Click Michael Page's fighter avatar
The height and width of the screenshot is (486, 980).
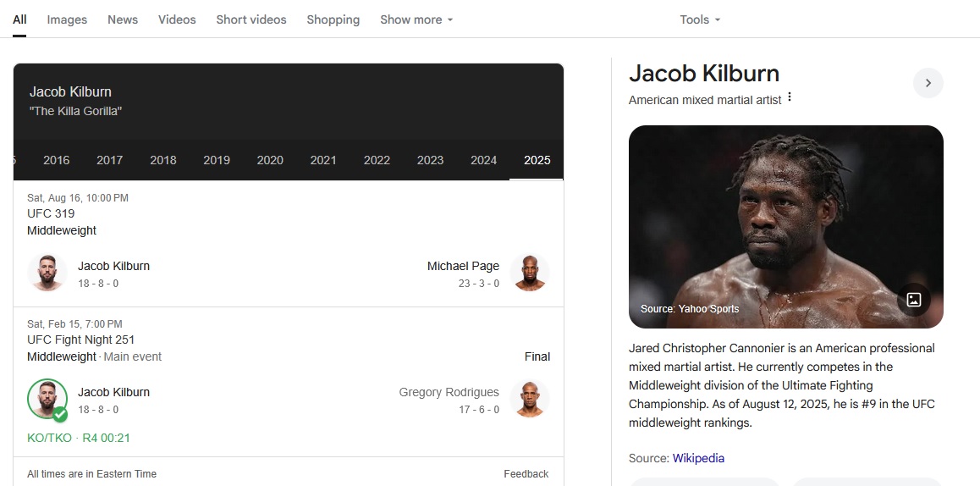pyautogui.click(x=530, y=273)
